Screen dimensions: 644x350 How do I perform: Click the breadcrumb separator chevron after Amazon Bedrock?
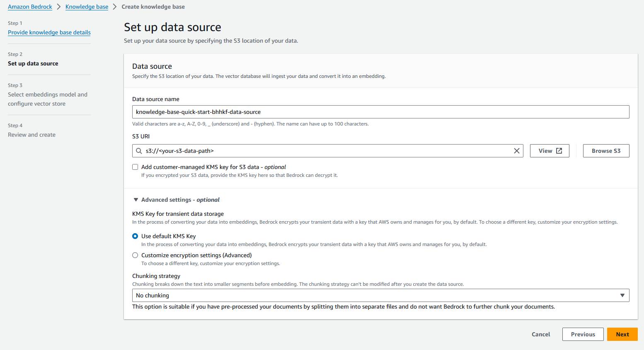pyautogui.click(x=58, y=7)
